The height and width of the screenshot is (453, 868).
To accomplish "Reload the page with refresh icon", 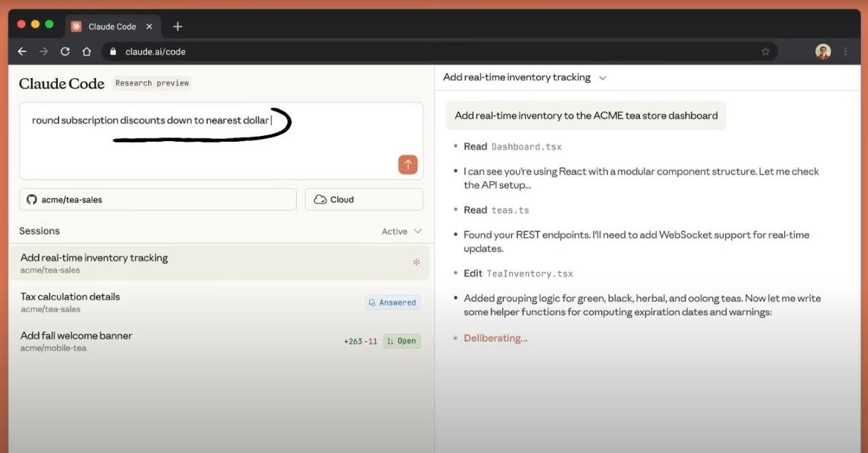I will [x=64, y=51].
